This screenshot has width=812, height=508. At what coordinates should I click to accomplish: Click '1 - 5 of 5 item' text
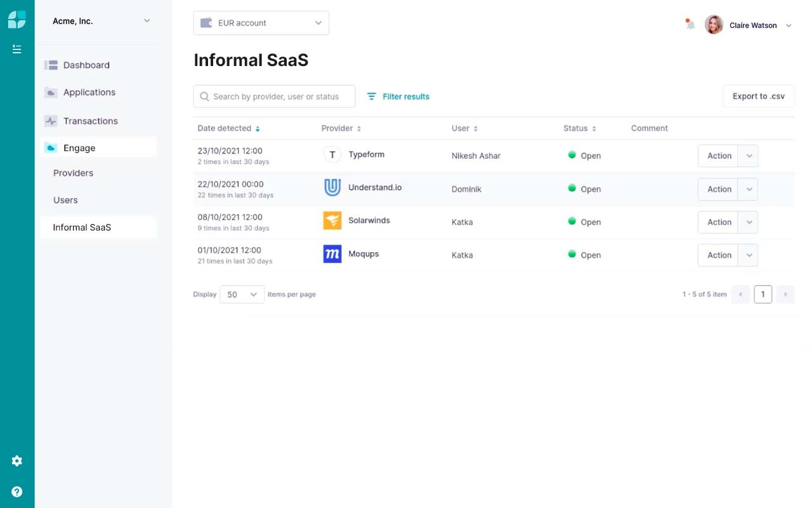tap(705, 295)
